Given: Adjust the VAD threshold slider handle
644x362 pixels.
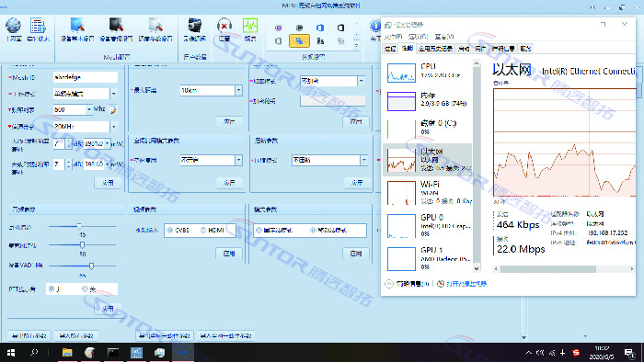Looking at the screenshot, I should point(91,266).
